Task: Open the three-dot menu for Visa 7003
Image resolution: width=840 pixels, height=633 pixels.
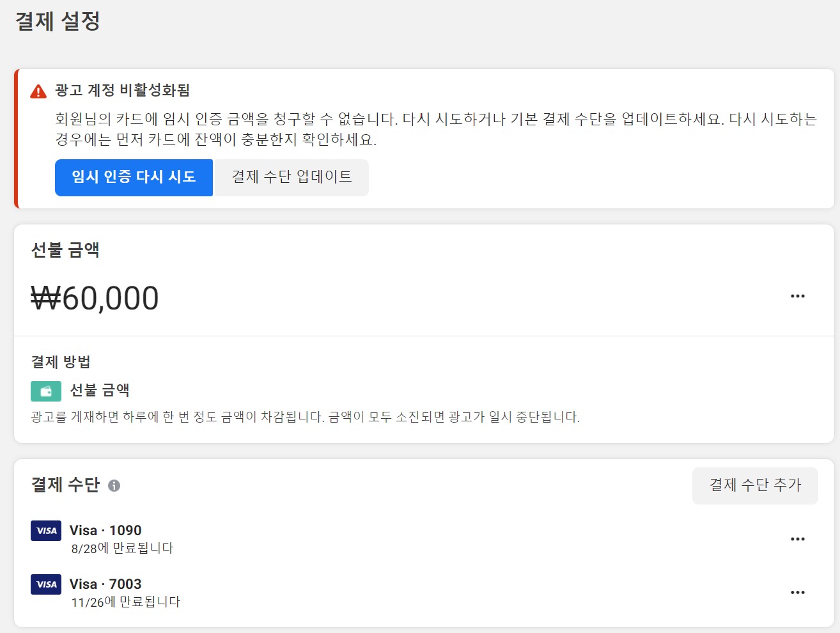Action: tap(797, 593)
